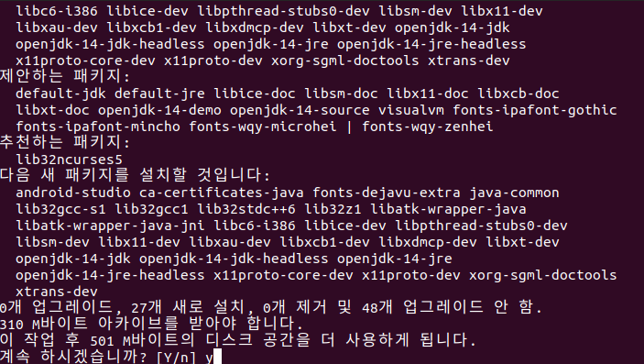Click the lib32gcc1 package name
Screen dimensions: 644x364
tap(151, 209)
